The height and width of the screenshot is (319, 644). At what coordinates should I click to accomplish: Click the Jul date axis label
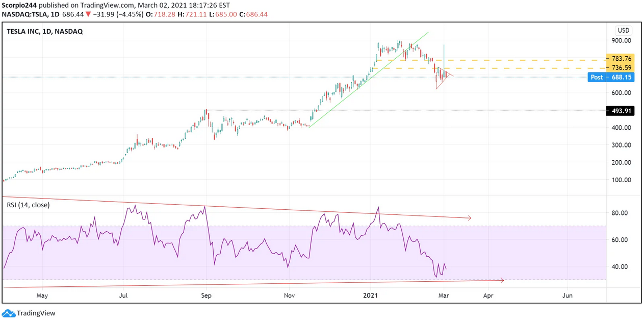[x=123, y=296]
